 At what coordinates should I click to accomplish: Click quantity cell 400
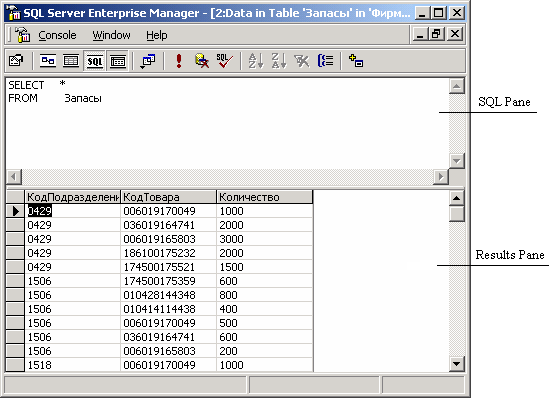pyautogui.click(x=264, y=309)
